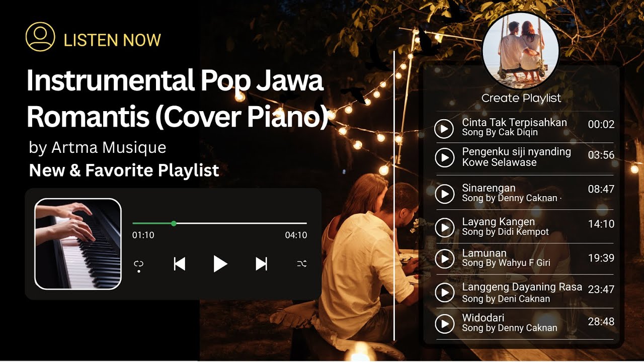Select the title Sinarengan

pyautogui.click(x=489, y=189)
